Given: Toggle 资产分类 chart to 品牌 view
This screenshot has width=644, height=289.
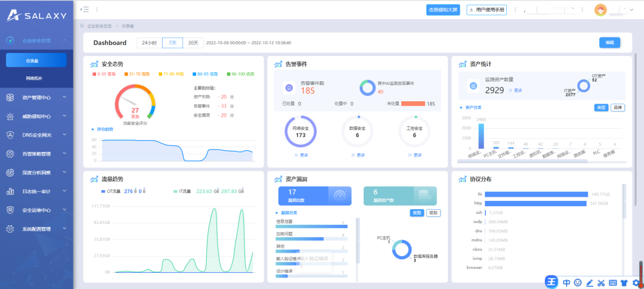Looking at the screenshot, I should click(x=617, y=107).
